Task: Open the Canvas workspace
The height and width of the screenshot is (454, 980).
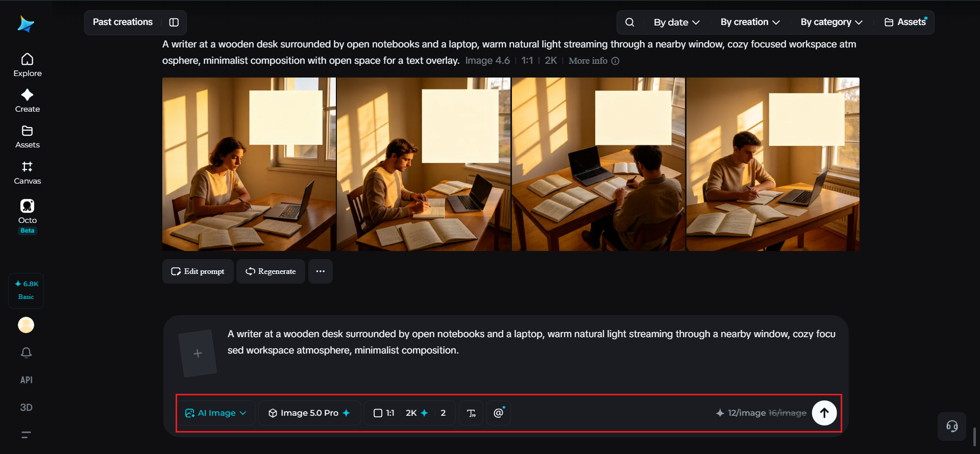Action: click(x=28, y=173)
